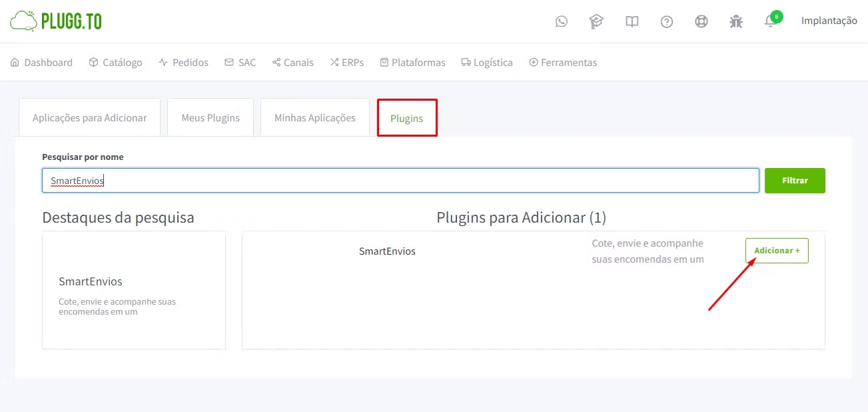Open the WhatsApp contact icon

click(x=562, y=21)
